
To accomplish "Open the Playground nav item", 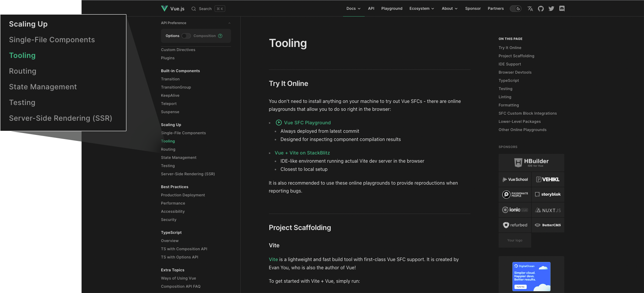I will [392, 9].
